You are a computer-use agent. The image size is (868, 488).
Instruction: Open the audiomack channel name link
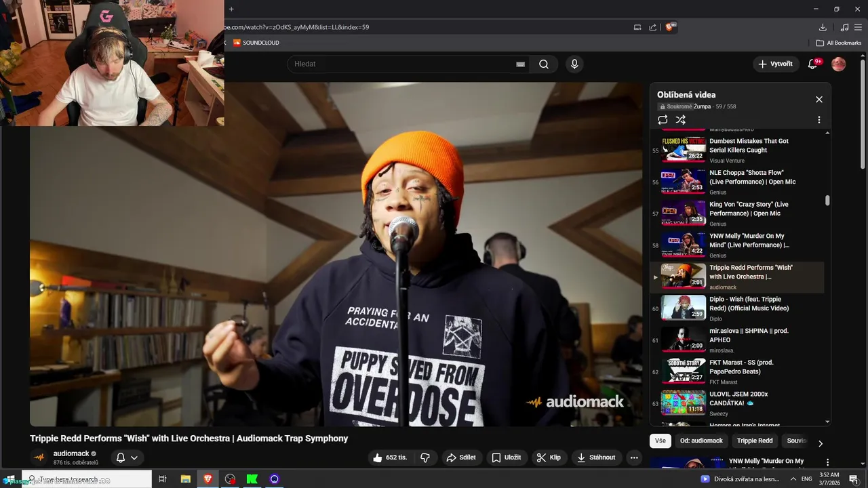[71, 453]
